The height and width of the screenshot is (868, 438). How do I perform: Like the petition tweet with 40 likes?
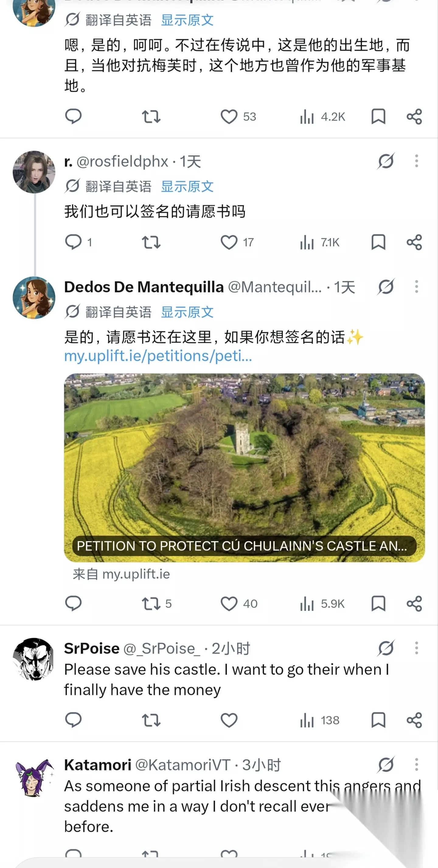pos(229,604)
